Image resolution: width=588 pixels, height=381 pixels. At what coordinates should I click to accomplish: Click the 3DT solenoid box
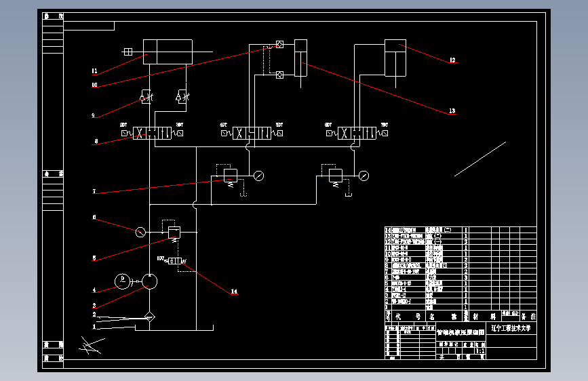coord(180,133)
